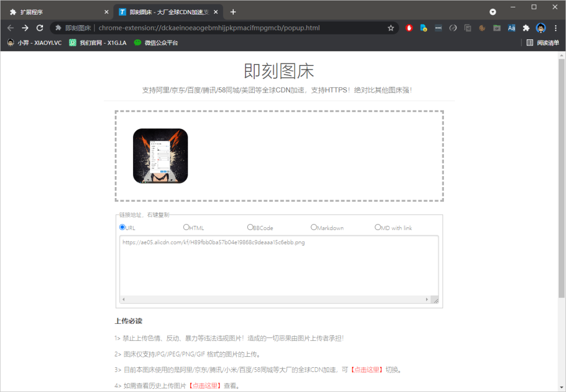Image resolution: width=566 pixels, height=392 pixels.
Task: Select the URL radio button
Action: 122,227
